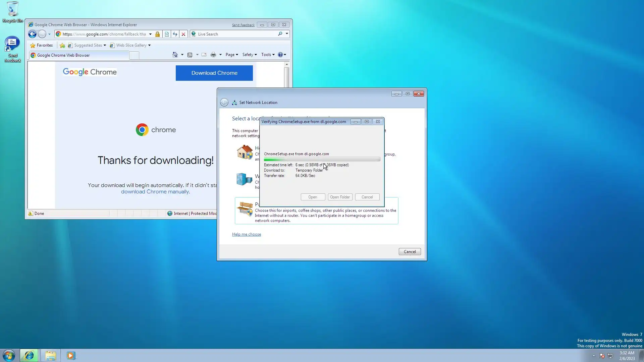This screenshot has width=644, height=362.
Task: Click the Download Chrome button
Action: tap(214, 73)
